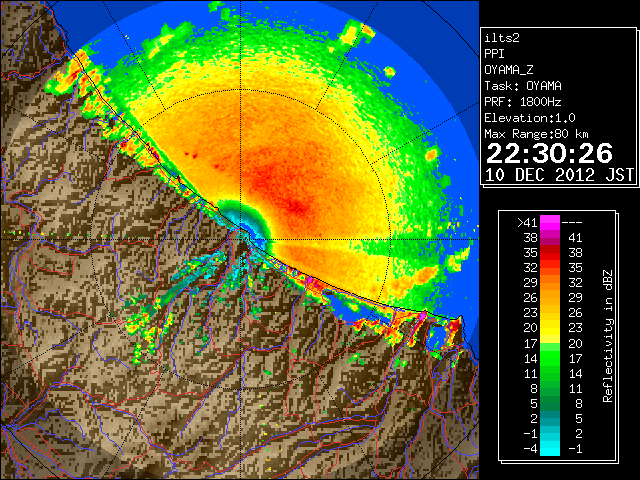This screenshot has height=480, width=640.
Task: Select the "22:30:26" timestamp
Action: [x=549, y=153]
